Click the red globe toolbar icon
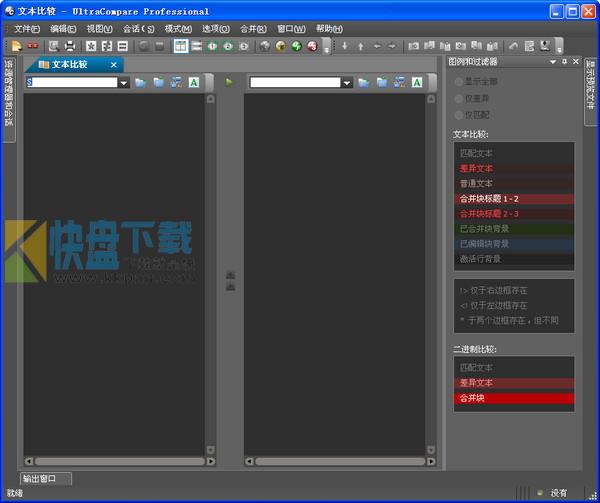Image resolution: width=600 pixels, height=503 pixels. pyautogui.click(x=313, y=46)
